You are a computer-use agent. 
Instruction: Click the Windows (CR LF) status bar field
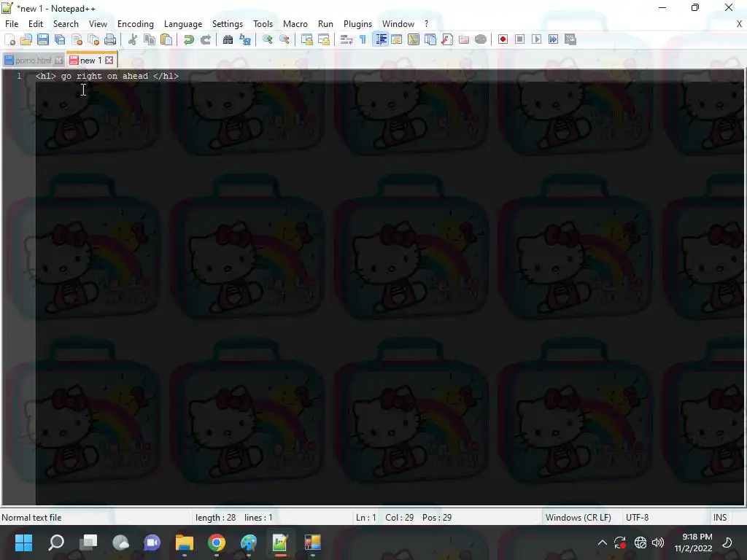coord(578,518)
